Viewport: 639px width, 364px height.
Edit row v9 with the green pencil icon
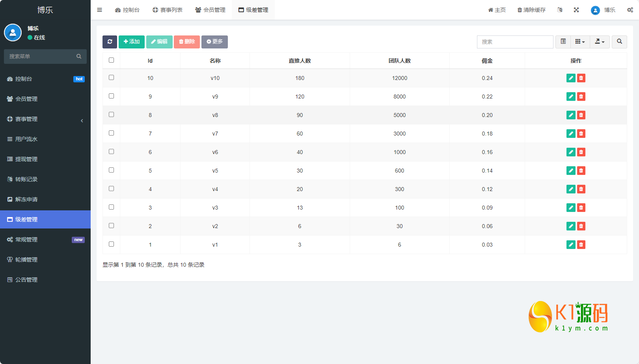point(571,97)
